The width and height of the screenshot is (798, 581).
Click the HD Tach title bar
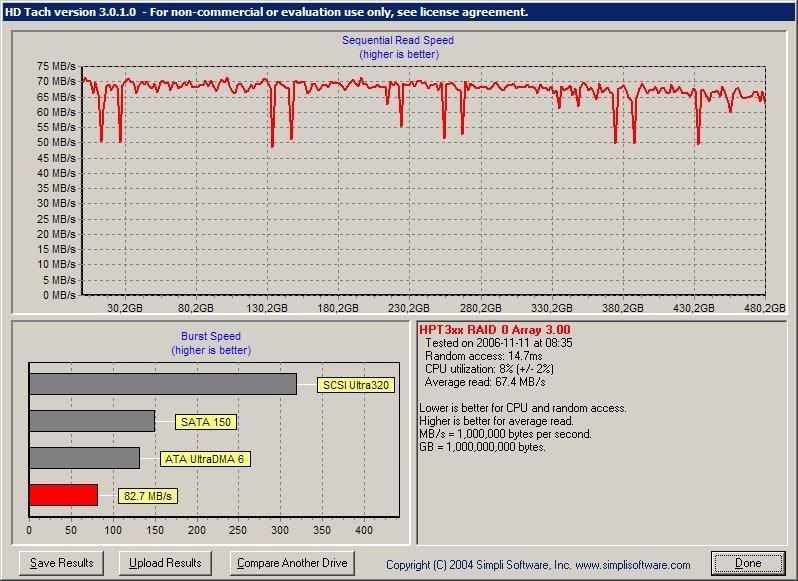(399, 12)
